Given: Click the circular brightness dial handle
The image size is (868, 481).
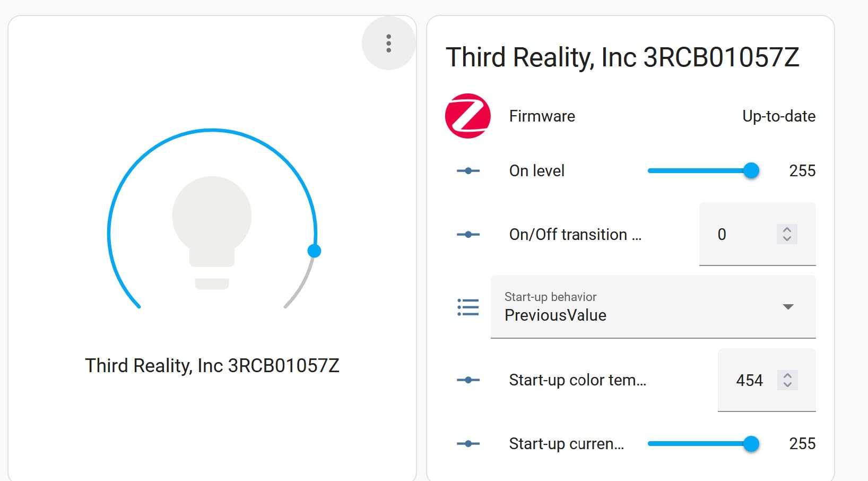Looking at the screenshot, I should pos(314,251).
